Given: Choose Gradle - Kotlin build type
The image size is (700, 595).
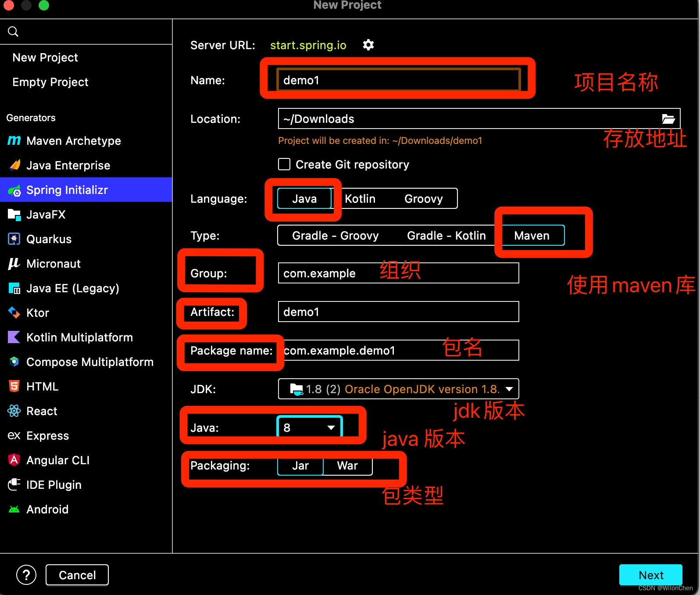Looking at the screenshot, I should 446,236.
